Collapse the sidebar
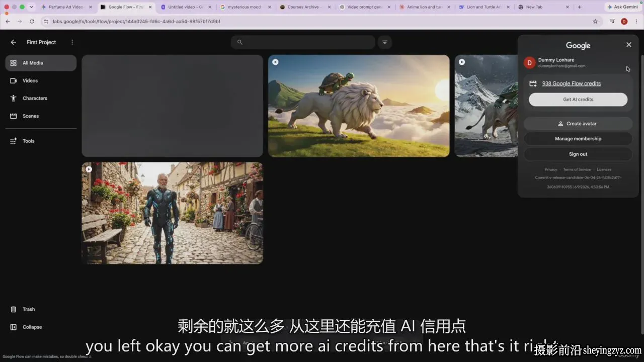Screen dimensions: 644x362 [41, 327]
